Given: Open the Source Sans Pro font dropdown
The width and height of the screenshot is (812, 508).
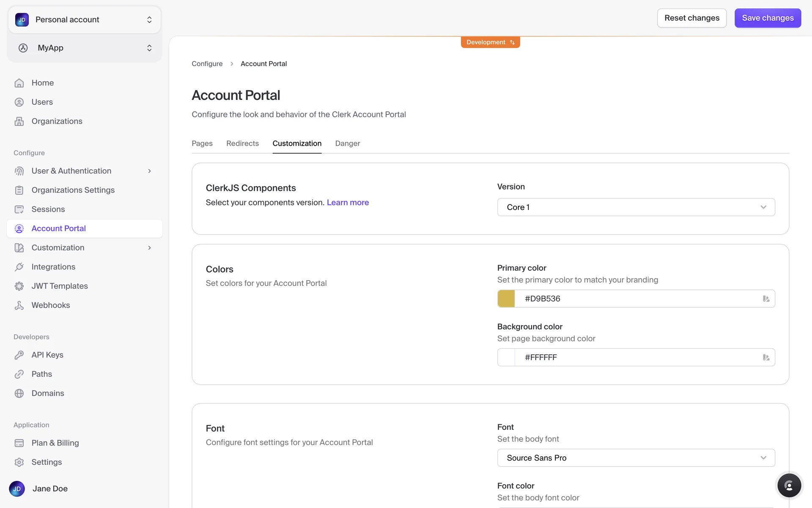Looking at the screenshot, I should (636, 458).
